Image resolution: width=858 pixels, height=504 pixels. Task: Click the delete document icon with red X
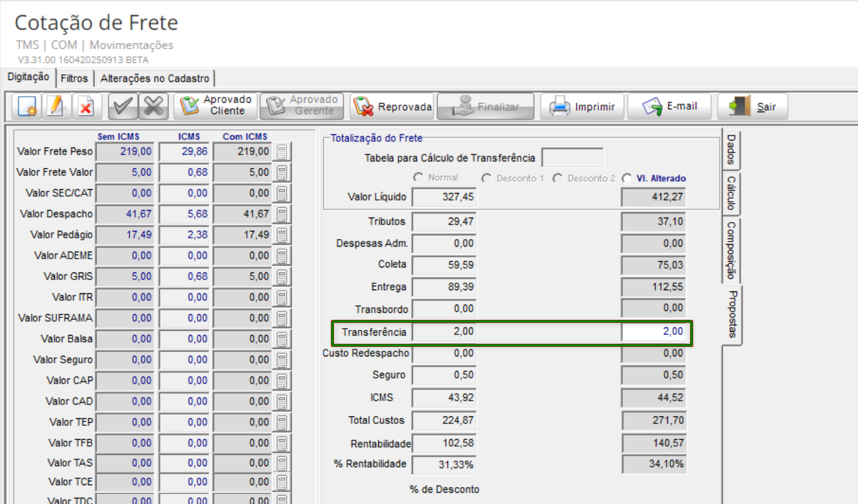(86, 107)
